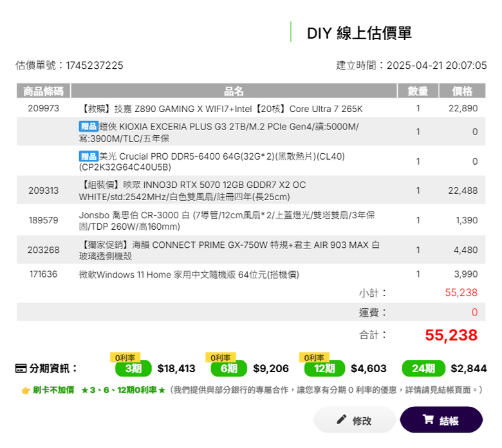Click barcode 171636
This screenshot has width=502, height=448.
click(x=44, y=274)
